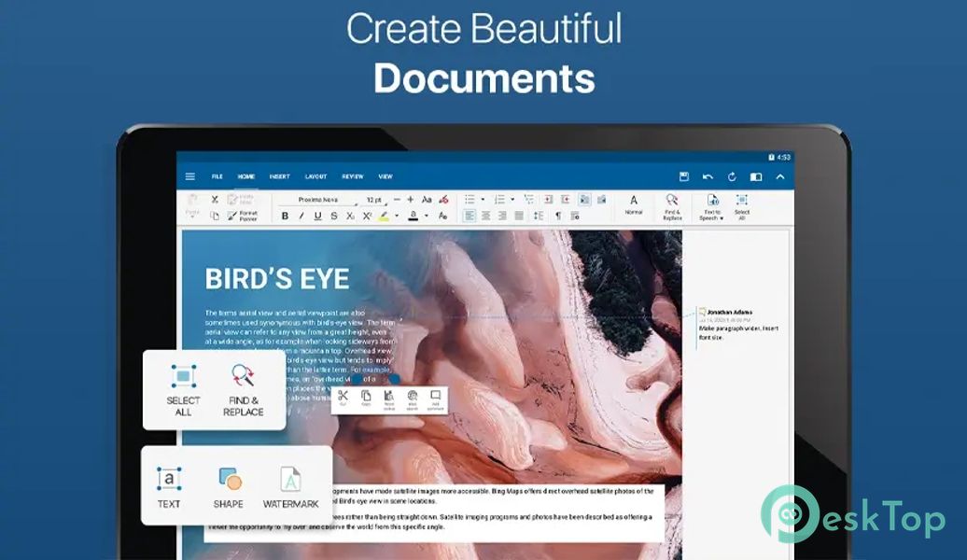The image size is (967, 560).
Task: Open the FILE tab
Action: click(x=217, y=176)
